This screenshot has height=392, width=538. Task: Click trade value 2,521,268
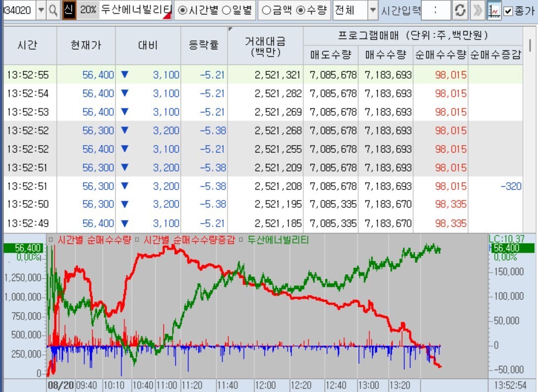click(x=278, y=131)
